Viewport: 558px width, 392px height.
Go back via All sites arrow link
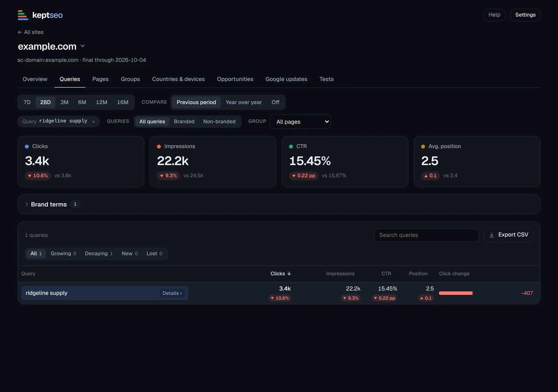coord(31,32)
